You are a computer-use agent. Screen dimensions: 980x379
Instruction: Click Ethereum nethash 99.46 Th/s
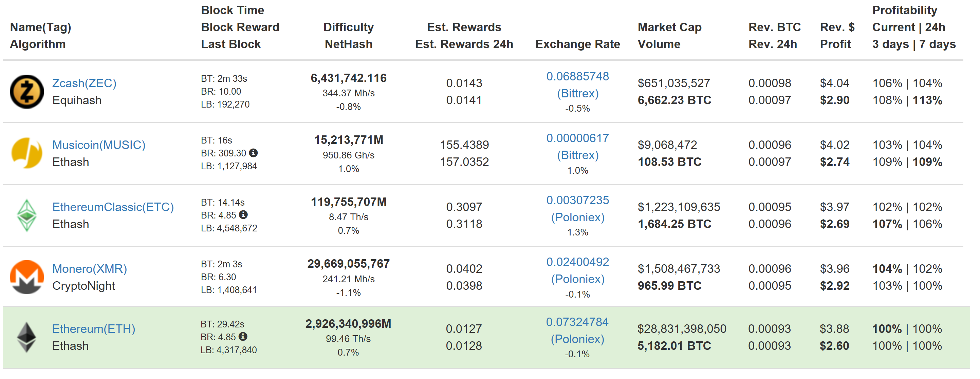click(x=348, y=339)
